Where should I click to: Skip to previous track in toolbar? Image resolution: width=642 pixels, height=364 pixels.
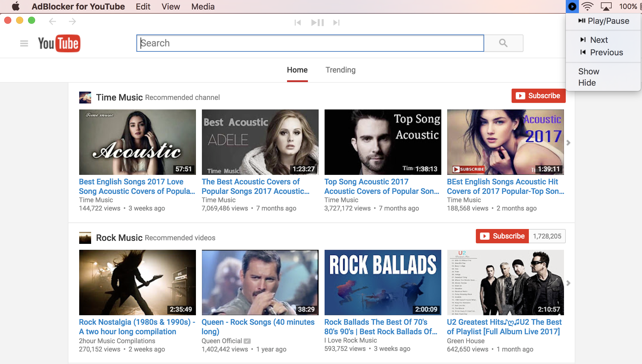tap(297, 23)
